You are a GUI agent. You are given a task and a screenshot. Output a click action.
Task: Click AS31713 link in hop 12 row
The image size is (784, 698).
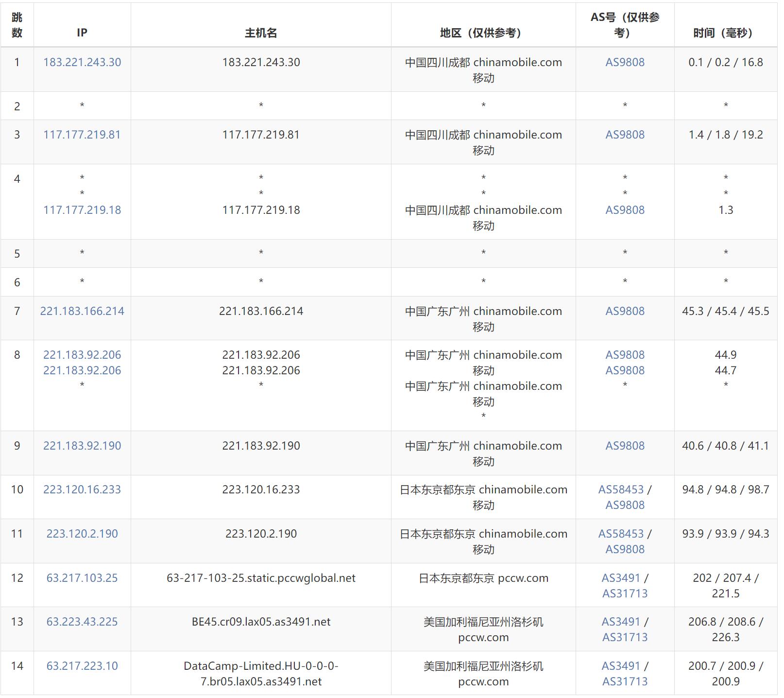625,593
